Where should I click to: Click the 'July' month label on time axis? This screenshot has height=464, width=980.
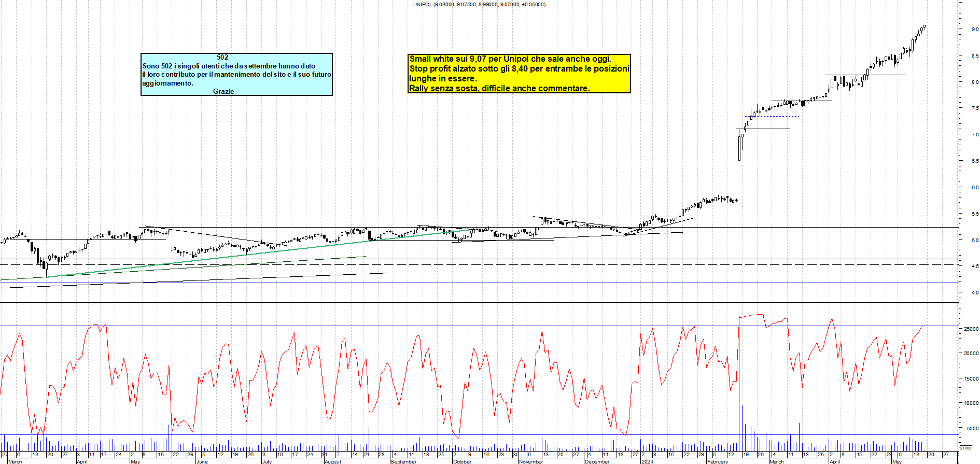(267, 461)
